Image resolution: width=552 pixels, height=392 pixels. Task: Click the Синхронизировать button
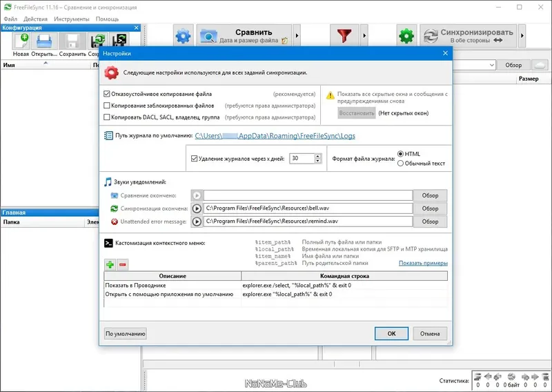(469, 36)
